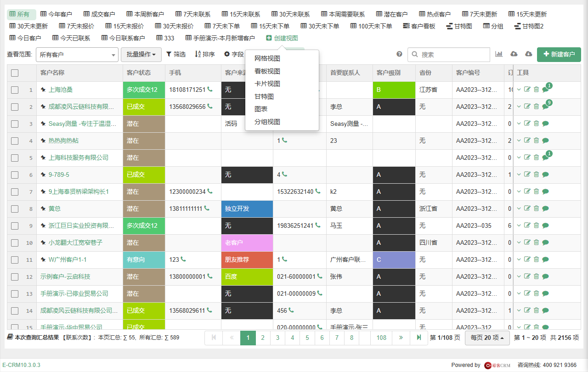Click the green 多次成交12 status cell for 上海沧桑

[144, 90]
